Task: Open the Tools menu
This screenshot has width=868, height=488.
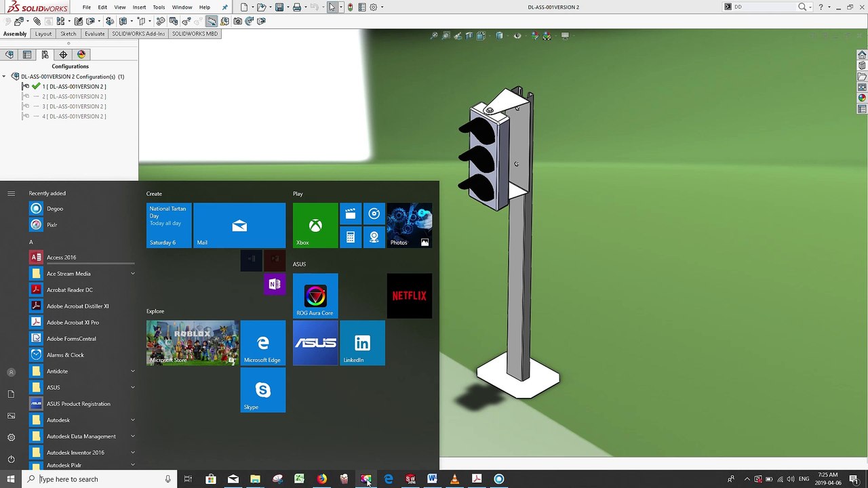Action: [x=159, y=7]
